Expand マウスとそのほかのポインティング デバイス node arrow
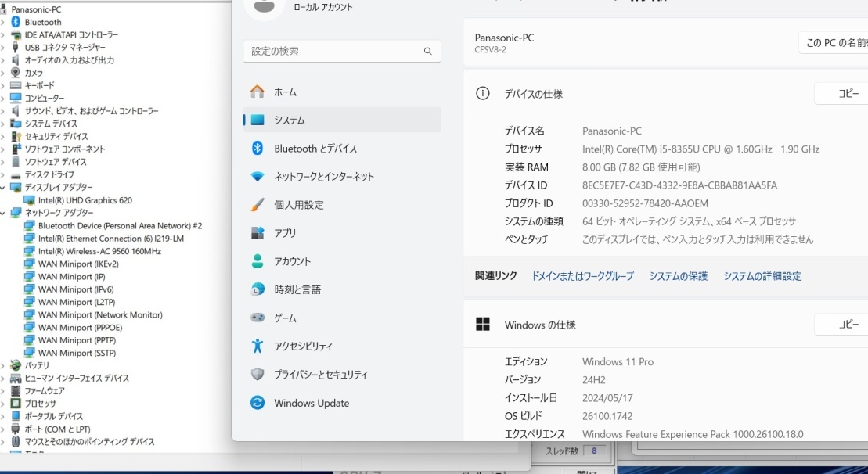 [4, 442]
